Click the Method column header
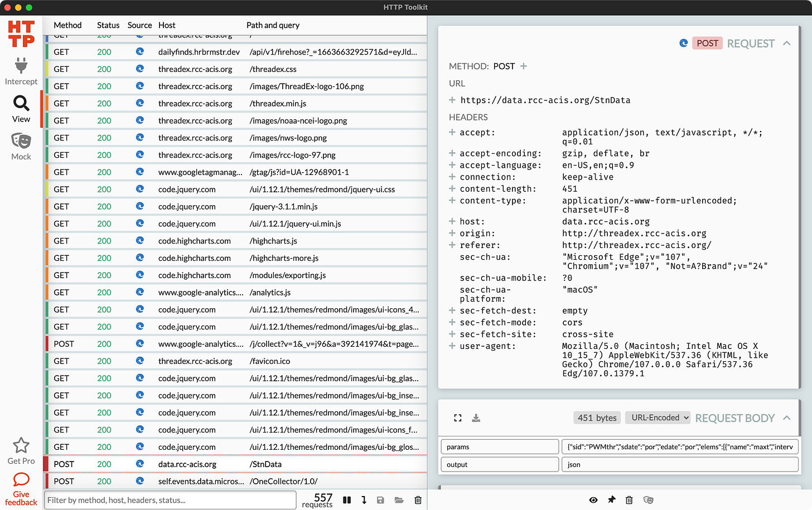This screenshot has width=812, height=510. [x=67, y=25]
